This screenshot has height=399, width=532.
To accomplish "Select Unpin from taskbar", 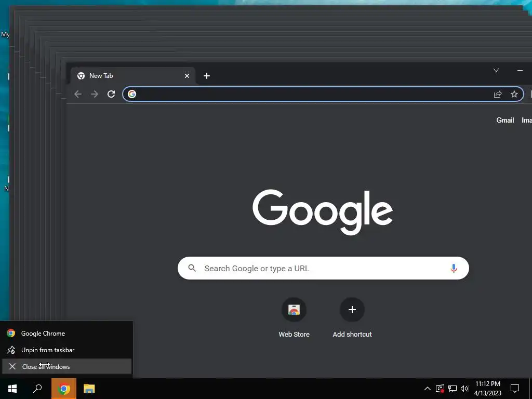I will 66,350.
